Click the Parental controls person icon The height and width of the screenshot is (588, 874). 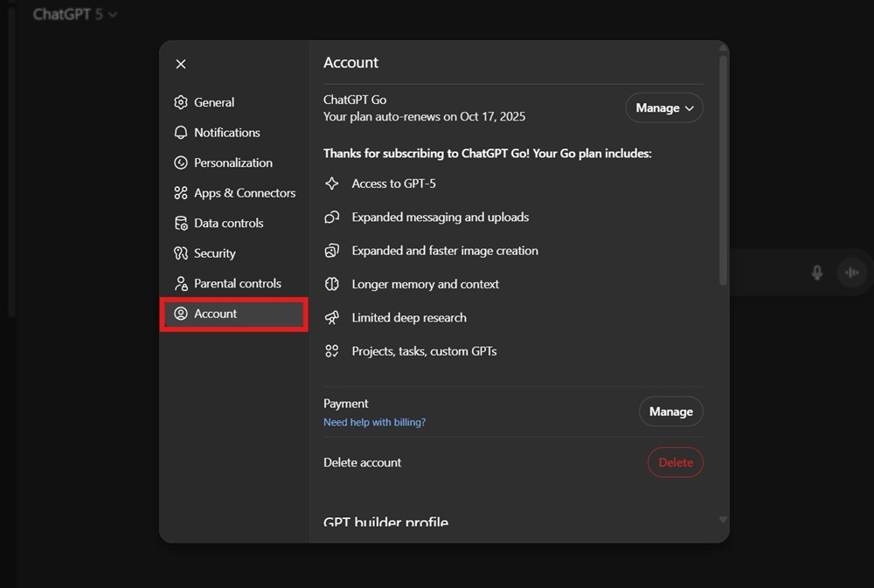tap(181, 284)
